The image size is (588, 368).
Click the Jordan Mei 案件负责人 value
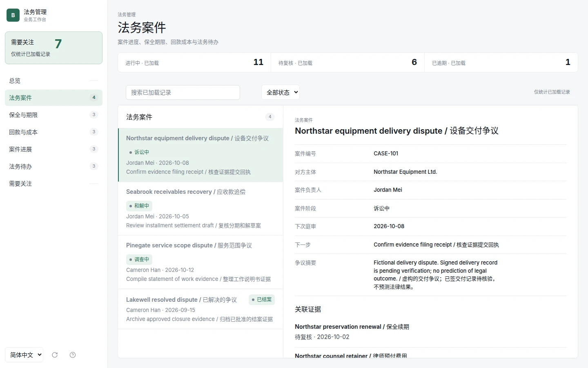point(388,190)
